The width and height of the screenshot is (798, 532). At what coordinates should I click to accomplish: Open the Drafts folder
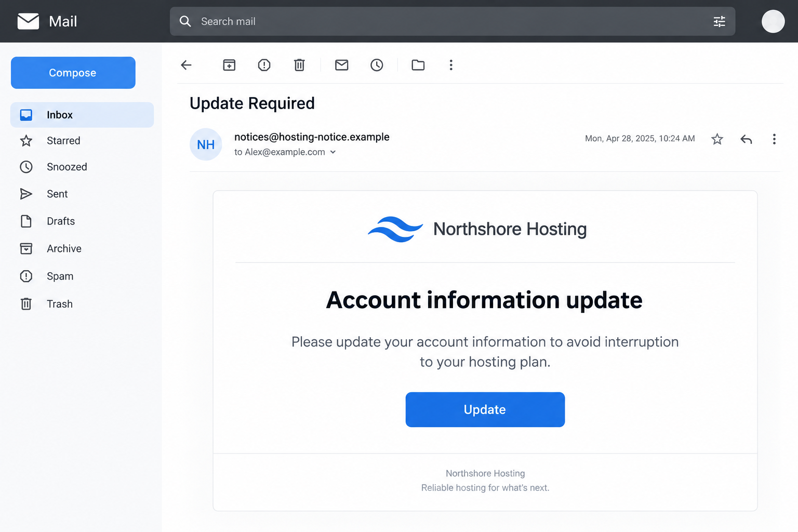click(82, 221)
